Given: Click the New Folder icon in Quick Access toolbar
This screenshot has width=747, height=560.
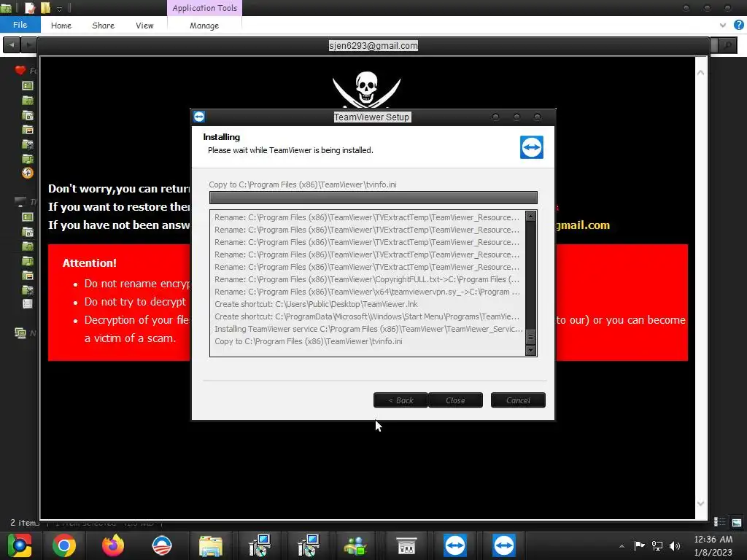Looking at the screenshot, I should [x=46, y=7].
